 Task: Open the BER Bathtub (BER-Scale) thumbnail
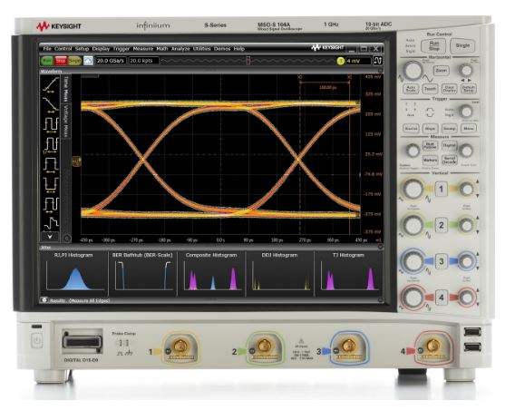142,273
